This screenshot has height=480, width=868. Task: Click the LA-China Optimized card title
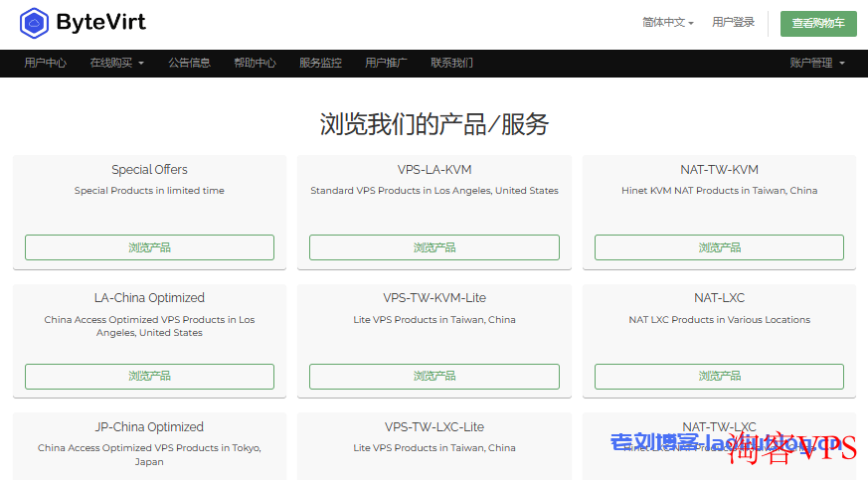pyautogui.click(x=149, y=298)
